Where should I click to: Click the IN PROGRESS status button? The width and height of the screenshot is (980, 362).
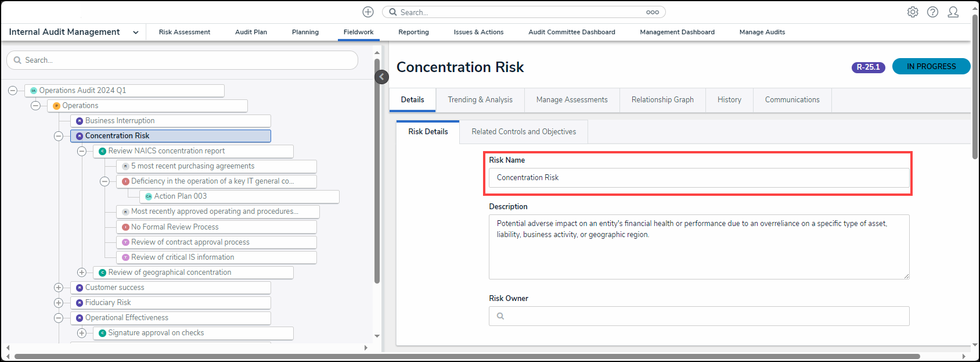pyautogui.click(x=931, y=67)
